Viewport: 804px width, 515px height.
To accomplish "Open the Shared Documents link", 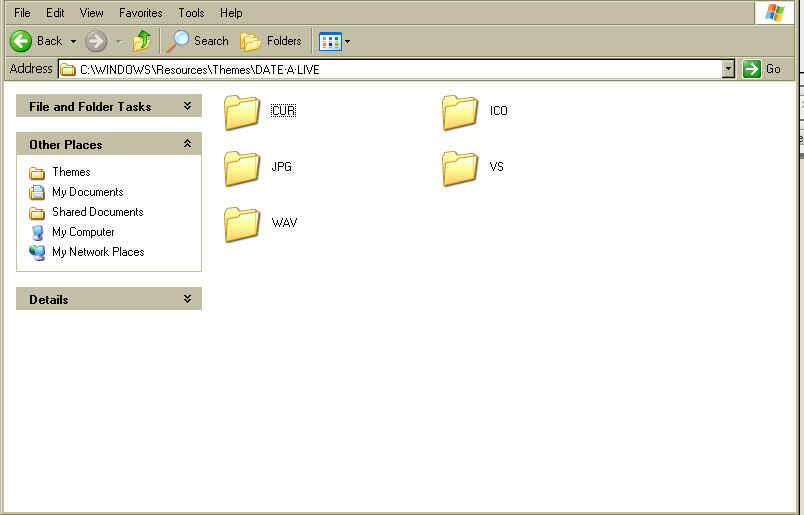I will click(x=98, y=212).
